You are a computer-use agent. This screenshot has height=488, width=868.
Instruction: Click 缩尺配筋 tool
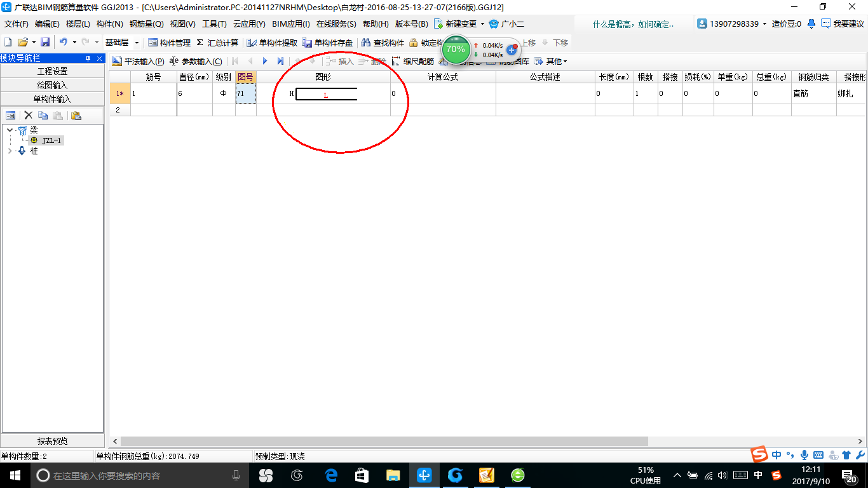pos(412,61)
